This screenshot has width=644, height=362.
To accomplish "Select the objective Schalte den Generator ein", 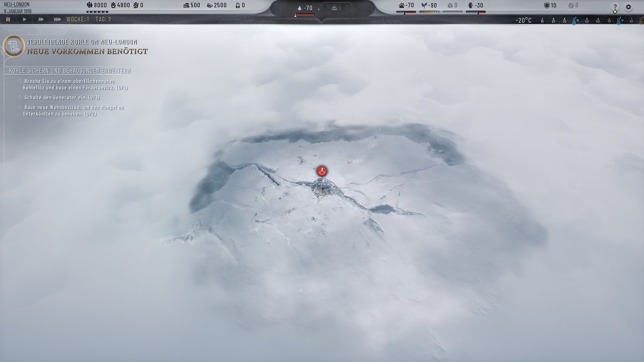I will [x=59, y=98].
